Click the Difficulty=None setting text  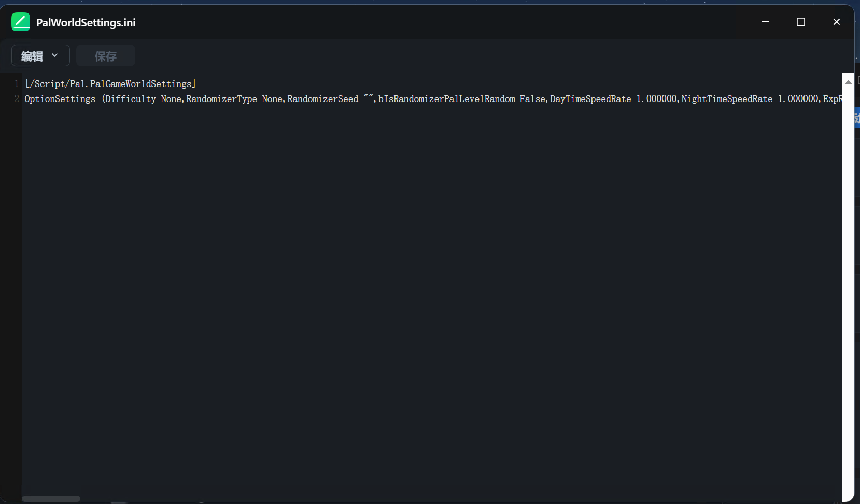coord(144,98)
